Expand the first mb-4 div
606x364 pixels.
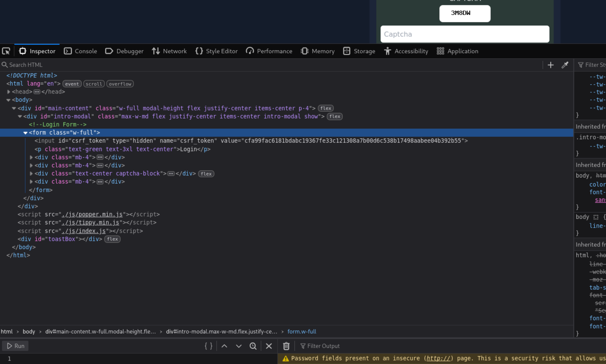coord(31,157)
